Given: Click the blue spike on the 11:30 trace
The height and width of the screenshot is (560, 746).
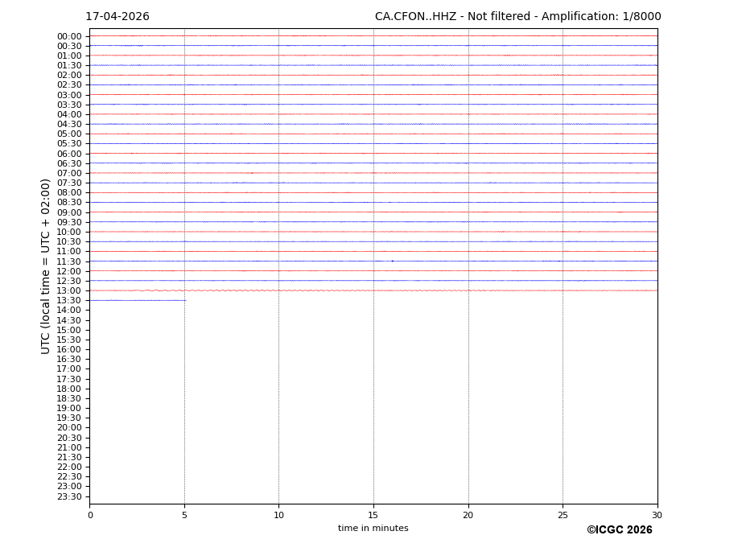Looking at the screenshot, I should tap(392, 261).
